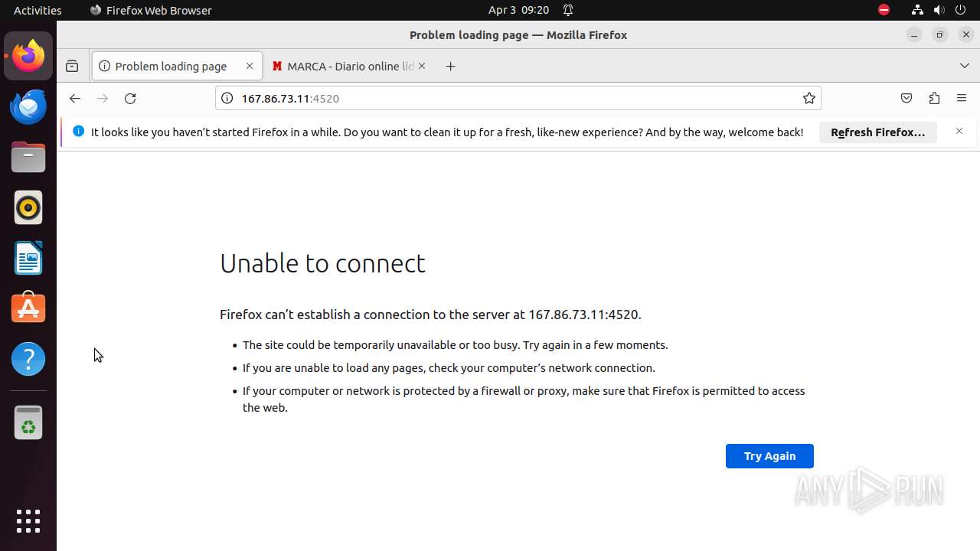Click the Refresh Firefox button
Viewport: 980px width, 551px height.
[x=877, y=132]
